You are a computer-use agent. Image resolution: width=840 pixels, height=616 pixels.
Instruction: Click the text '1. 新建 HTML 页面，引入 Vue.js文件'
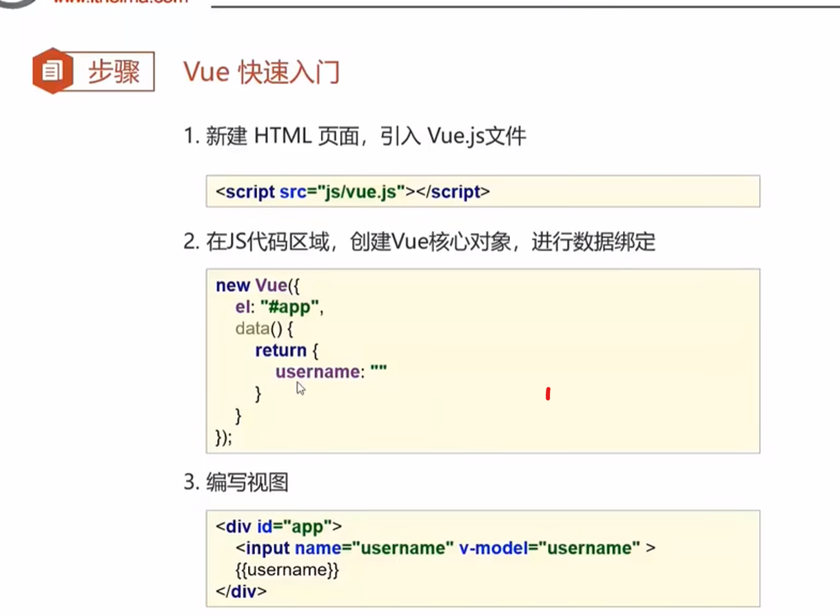[355, 136]
